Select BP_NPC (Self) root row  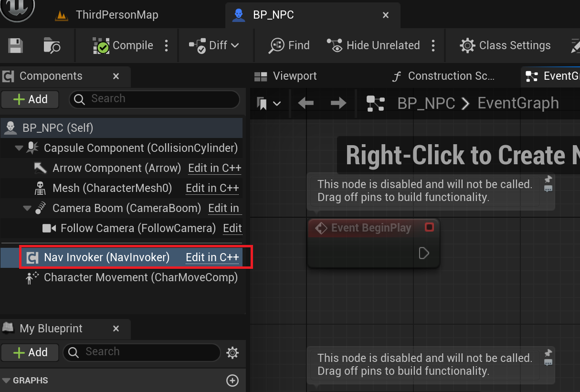pyautogui.click(x=122, y=128)
